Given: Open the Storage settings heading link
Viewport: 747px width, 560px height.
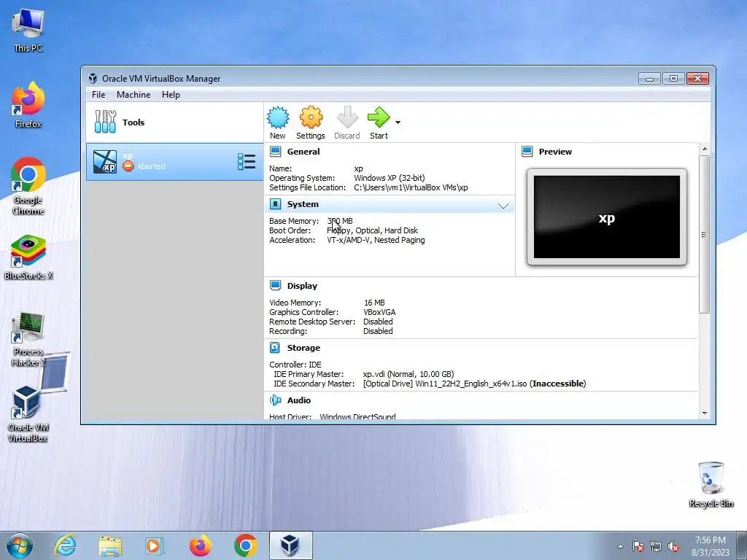Looking at the screenshot, I should pos(303,348).
